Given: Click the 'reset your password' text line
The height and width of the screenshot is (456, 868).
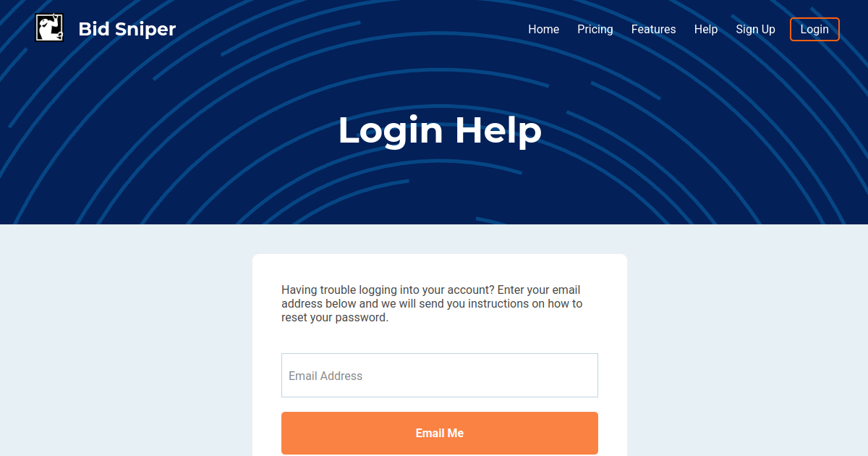Looking at the screenshot, I should point(335,317).
